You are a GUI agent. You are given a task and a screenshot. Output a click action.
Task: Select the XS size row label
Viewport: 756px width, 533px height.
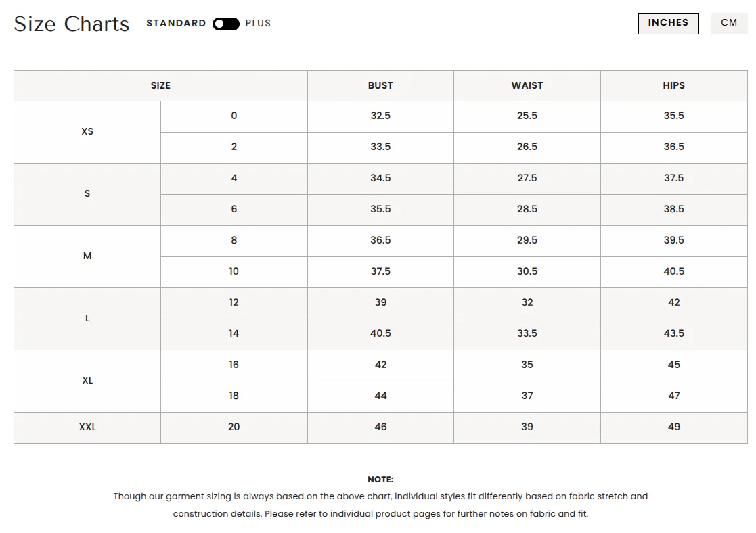[x=87, y=132]
